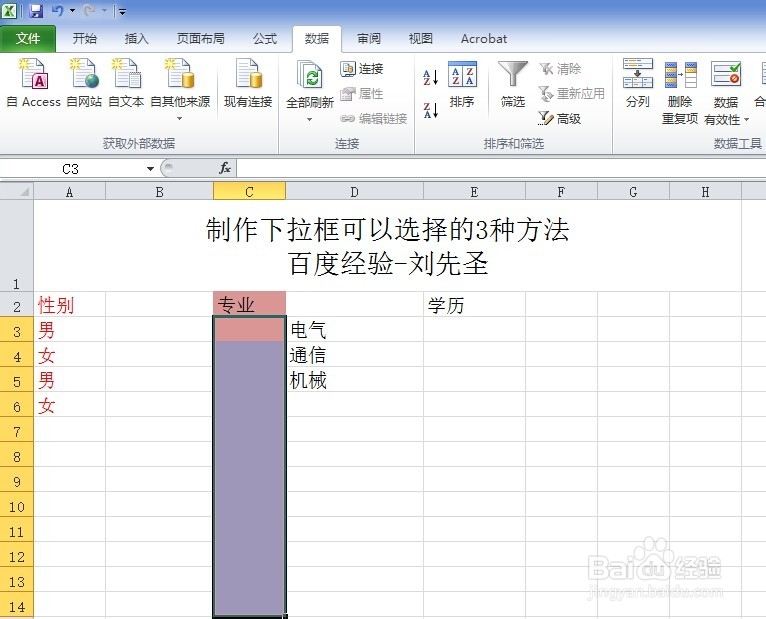The image size is (766, 619).
Task: Click the fx insert function icon
Action: (x=225, y=168)
